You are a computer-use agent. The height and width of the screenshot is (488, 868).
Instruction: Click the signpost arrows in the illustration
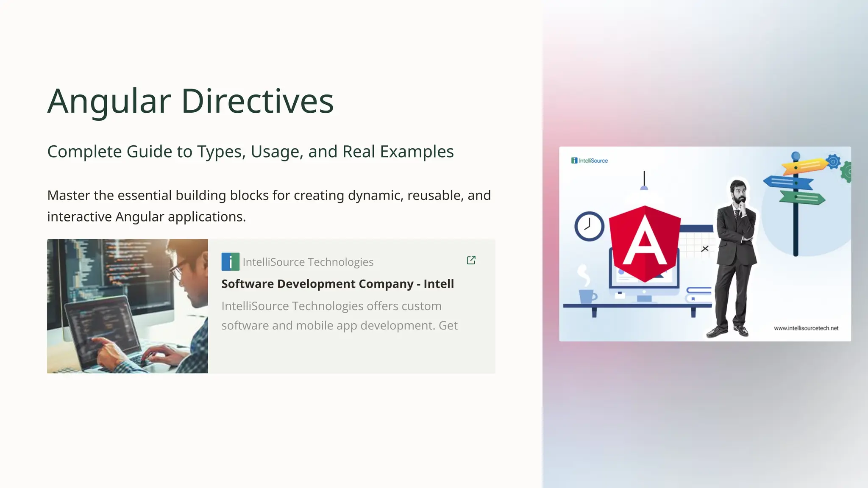click(795, 183)
